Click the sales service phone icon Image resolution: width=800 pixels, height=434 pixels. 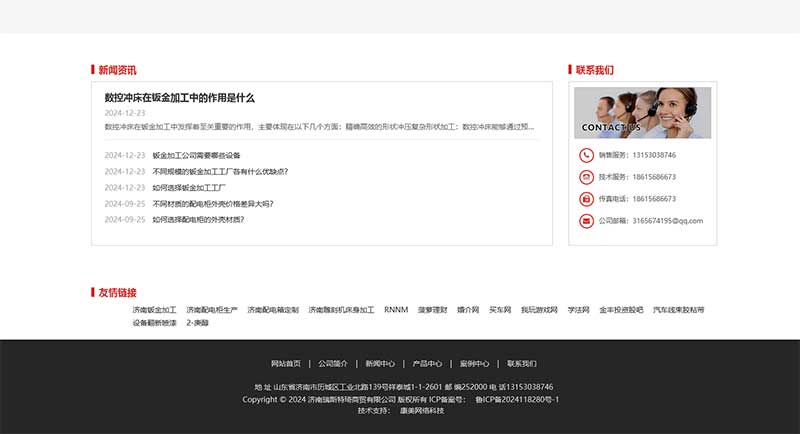[586, 155]
